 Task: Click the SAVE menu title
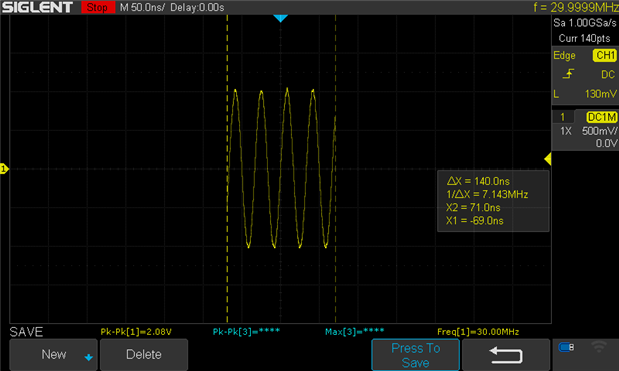[x=26, y=332]
